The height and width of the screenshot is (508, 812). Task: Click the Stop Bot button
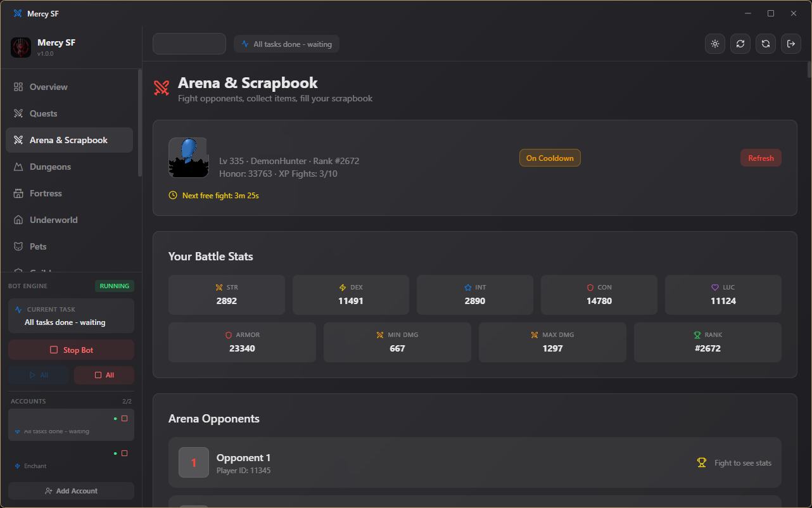(x=71, y=350)
